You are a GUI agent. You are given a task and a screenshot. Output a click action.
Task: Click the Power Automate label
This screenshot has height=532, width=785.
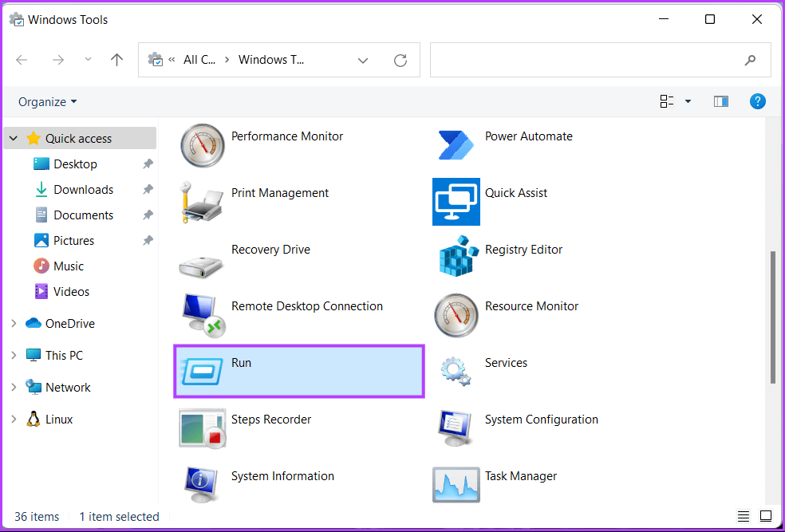point(529,136)
